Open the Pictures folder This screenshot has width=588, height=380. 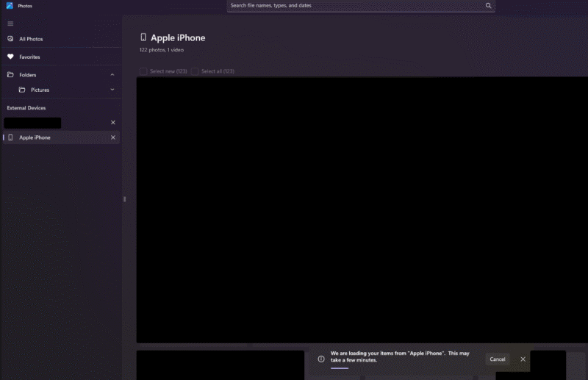pos(40,90)
